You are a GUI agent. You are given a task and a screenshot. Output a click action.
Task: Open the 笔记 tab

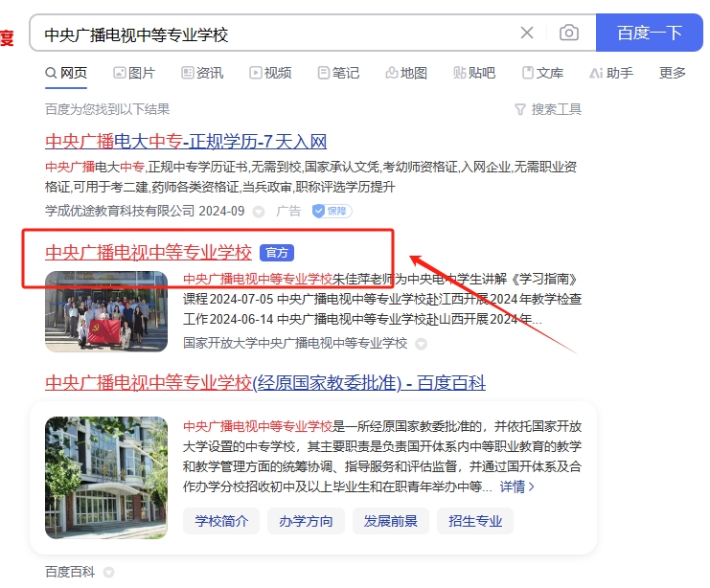pos(338,73)
